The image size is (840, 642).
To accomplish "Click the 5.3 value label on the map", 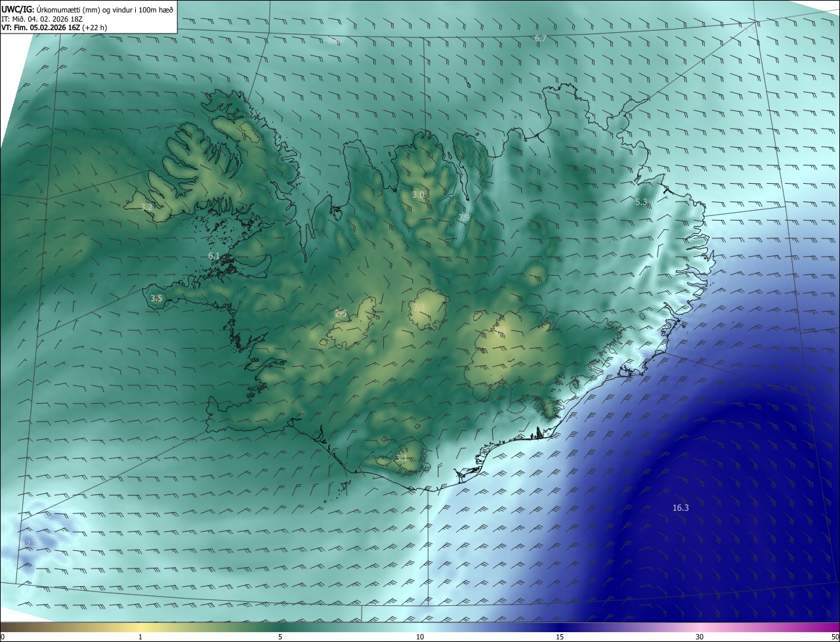I will 641,202.
